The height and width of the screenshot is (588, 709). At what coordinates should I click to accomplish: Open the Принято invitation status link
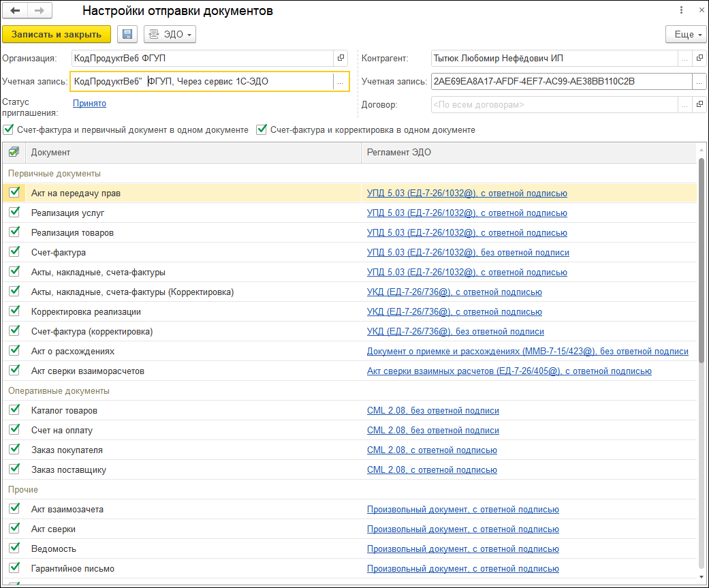tap(89, 104)
